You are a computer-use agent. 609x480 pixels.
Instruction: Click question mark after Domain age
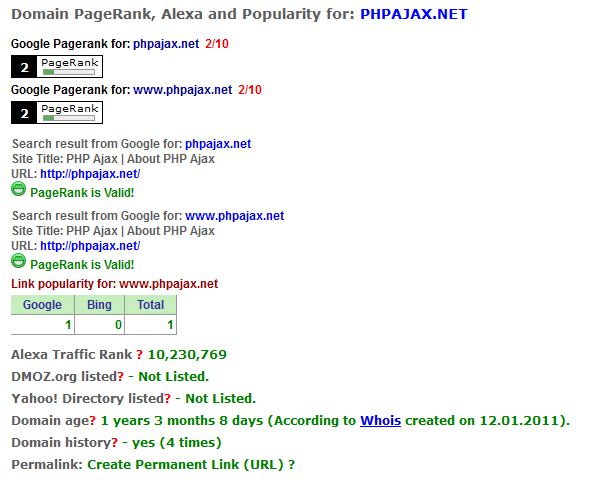(x=92, y=421)
